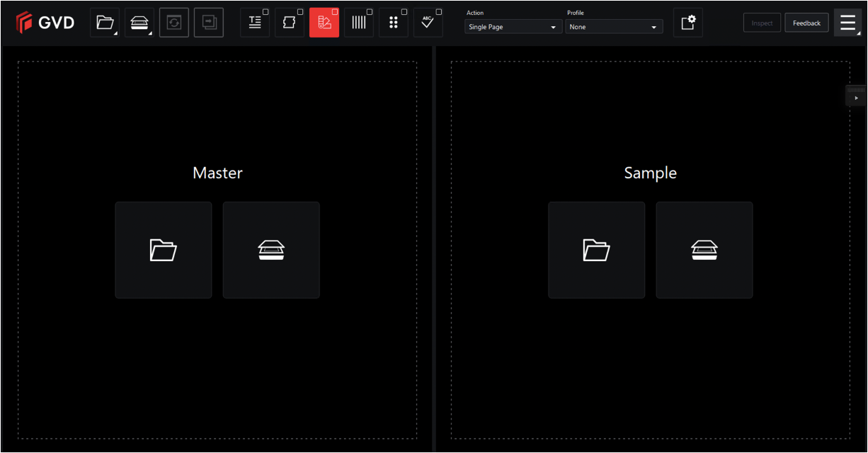Click the scanner icon in top toolbar
This screenshot has width=868, height=453.
(x=139, y=23)
